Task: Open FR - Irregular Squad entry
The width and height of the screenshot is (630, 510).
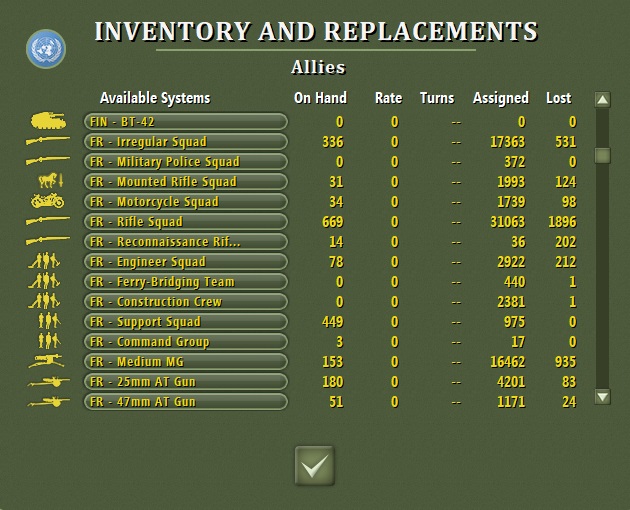Action: [x=186, y=141]
